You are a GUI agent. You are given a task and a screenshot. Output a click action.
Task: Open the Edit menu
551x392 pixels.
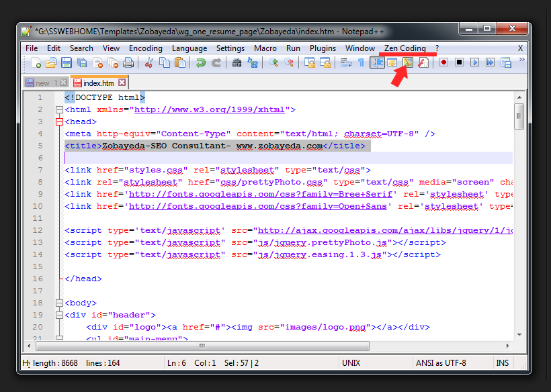(x=54, y=48)
